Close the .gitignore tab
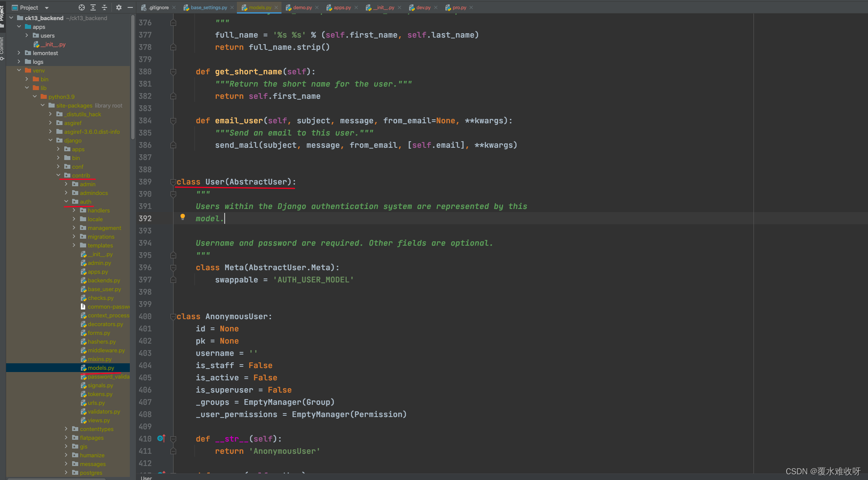Image resolution: width=868 pixels, height=480 pixels. tap(174, 7)
